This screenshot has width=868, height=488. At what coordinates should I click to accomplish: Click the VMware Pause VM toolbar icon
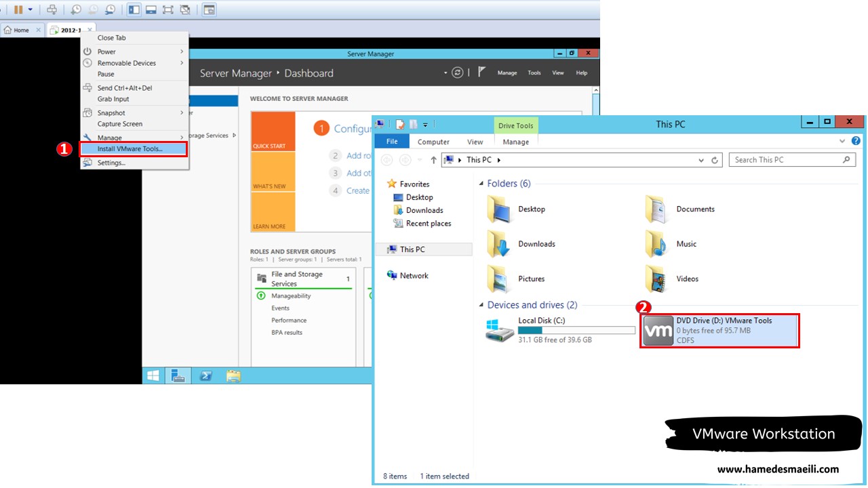tap(18, 9)
